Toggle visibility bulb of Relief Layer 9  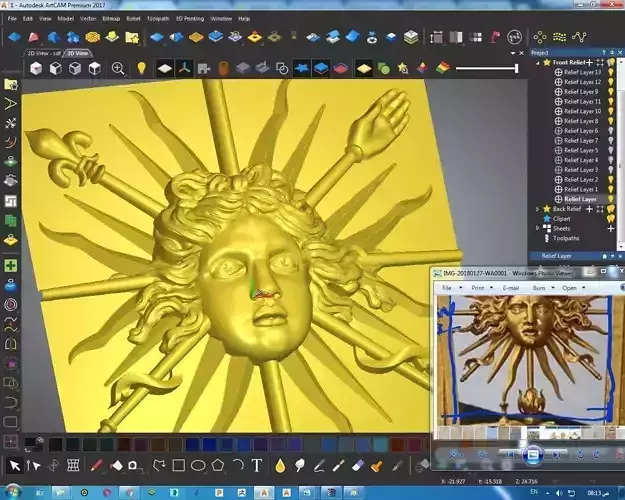click(610, 92)
